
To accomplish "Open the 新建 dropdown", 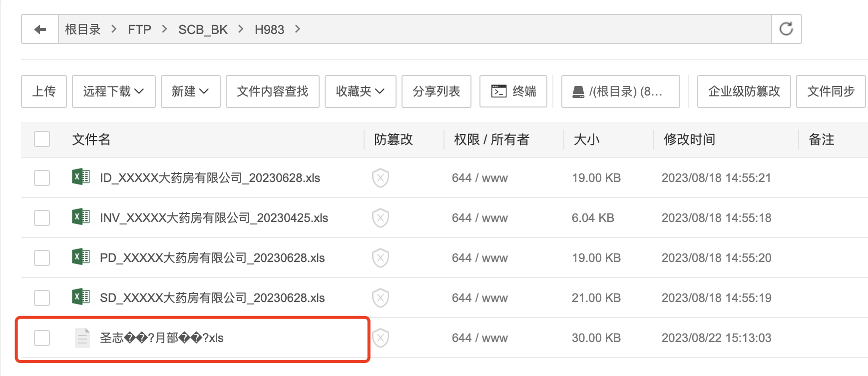I will [x=191, y=91].
